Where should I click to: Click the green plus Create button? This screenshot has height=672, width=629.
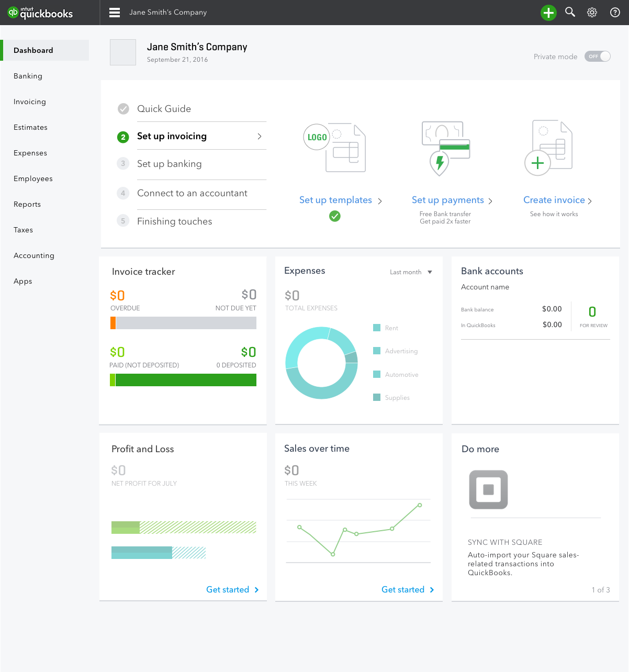548,13
